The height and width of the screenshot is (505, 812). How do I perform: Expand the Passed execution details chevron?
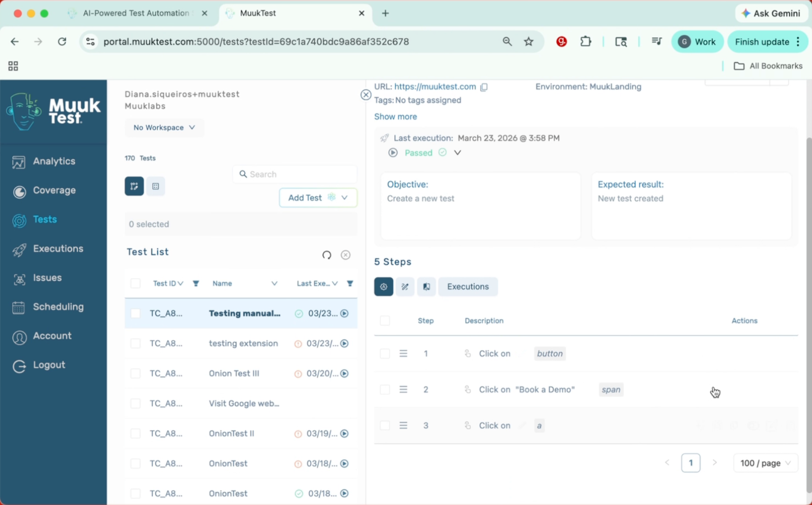click(x=457, y=152)
